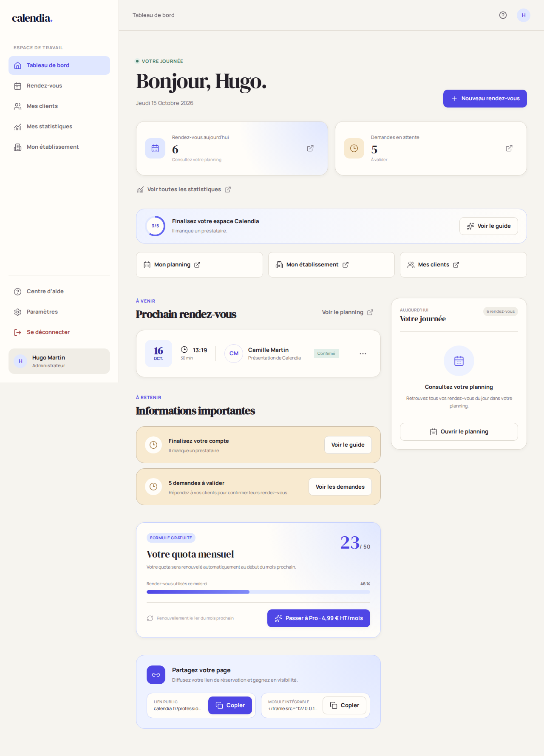
Task: Open Mon établissement in the sidebar
Action: [59, 147]
